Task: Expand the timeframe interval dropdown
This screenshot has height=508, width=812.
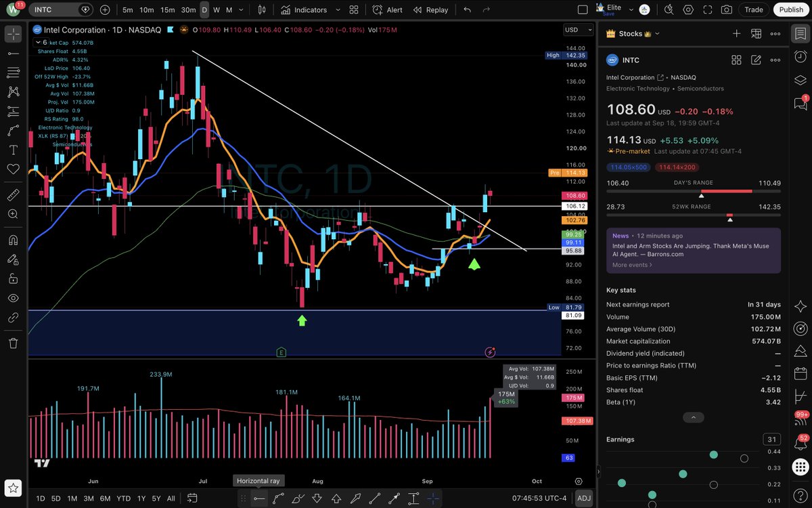Action: coord(242,9)
